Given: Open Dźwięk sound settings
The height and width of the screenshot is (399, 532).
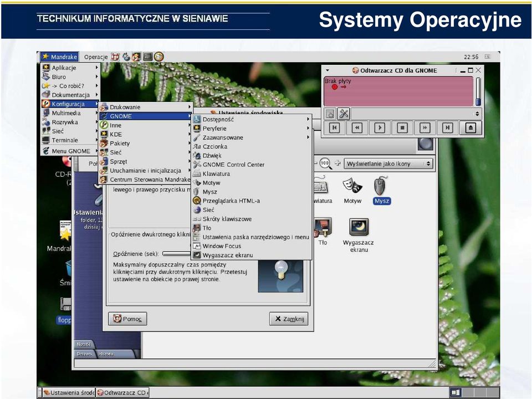Looking at the screenshot, I should coord(252,155).
